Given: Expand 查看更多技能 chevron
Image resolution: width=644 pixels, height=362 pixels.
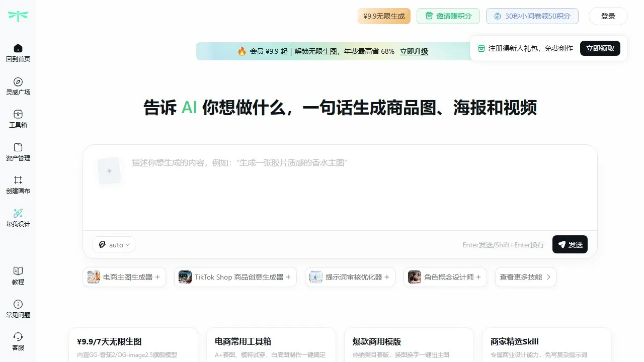Looking at the screenshot, I should [x=548, y=277].
